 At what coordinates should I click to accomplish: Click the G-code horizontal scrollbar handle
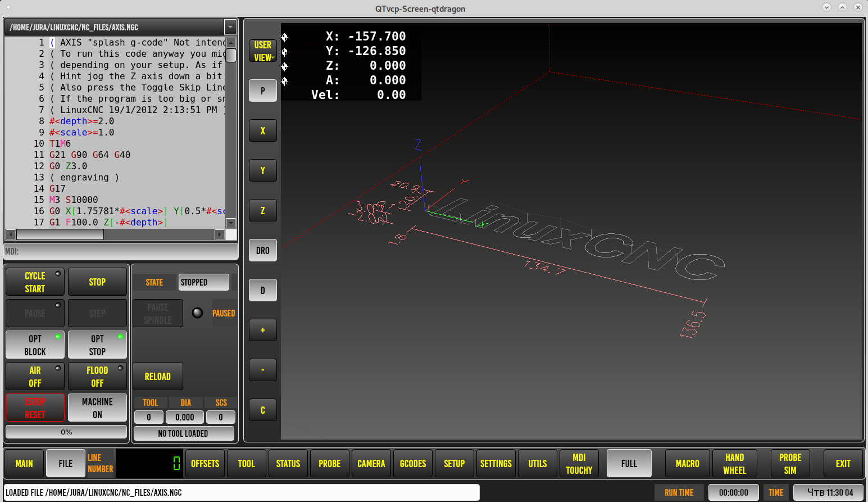[60, 234]
